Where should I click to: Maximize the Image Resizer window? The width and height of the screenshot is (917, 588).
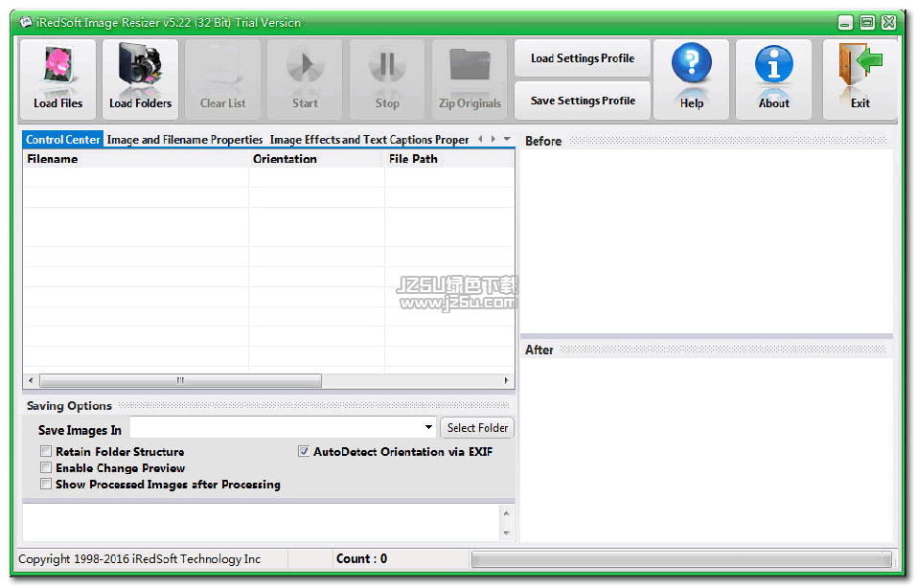click(x=867, y=23)
